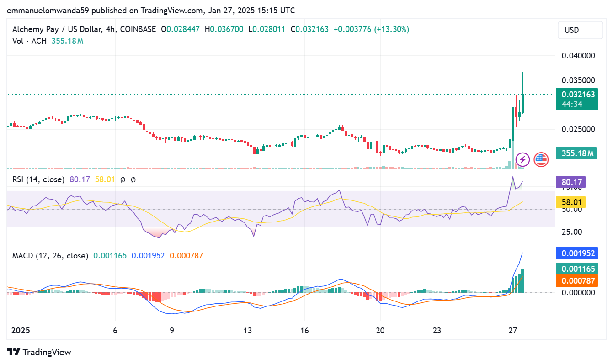Click the purple RSI value tag 80.17
613x364 pixels.
(x=570, y=183)
